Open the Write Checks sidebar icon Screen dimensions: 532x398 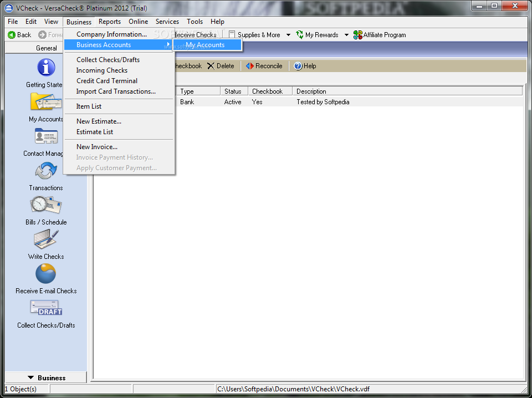pos(46,239)
